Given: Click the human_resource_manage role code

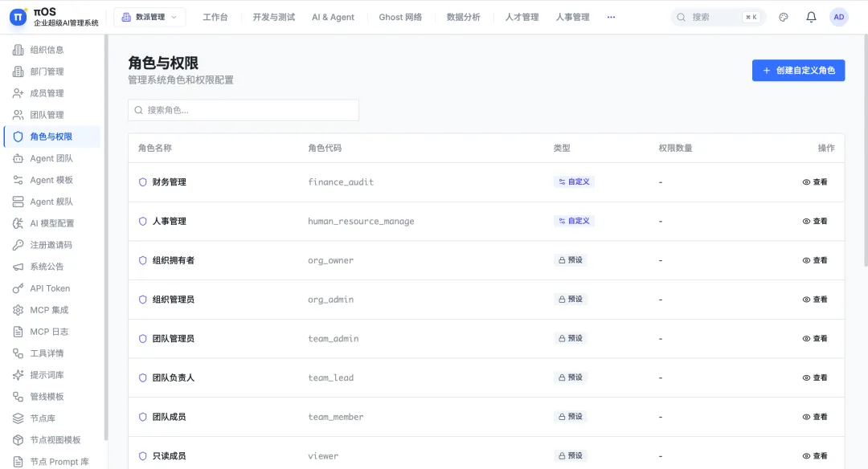Looking at the screenshot, I should 361,221.
